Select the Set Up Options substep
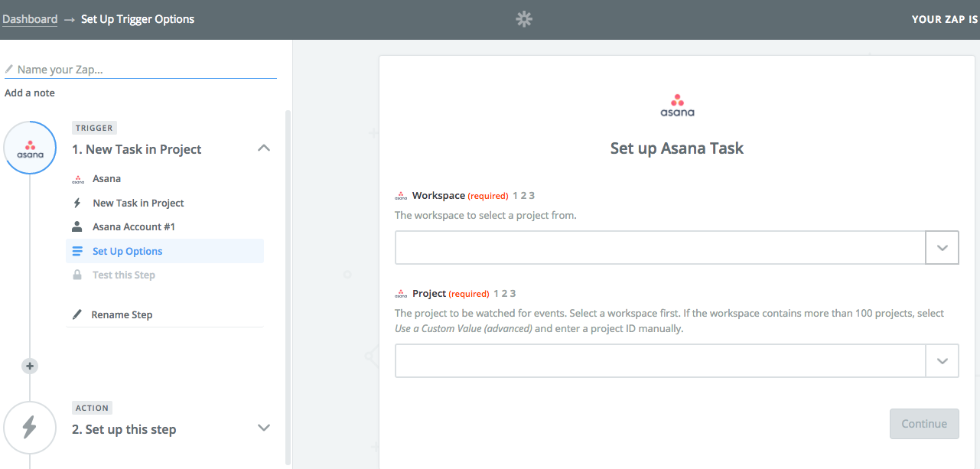This screenshot has height=469, width=980. pyautogui.click(x=165, y=251)
